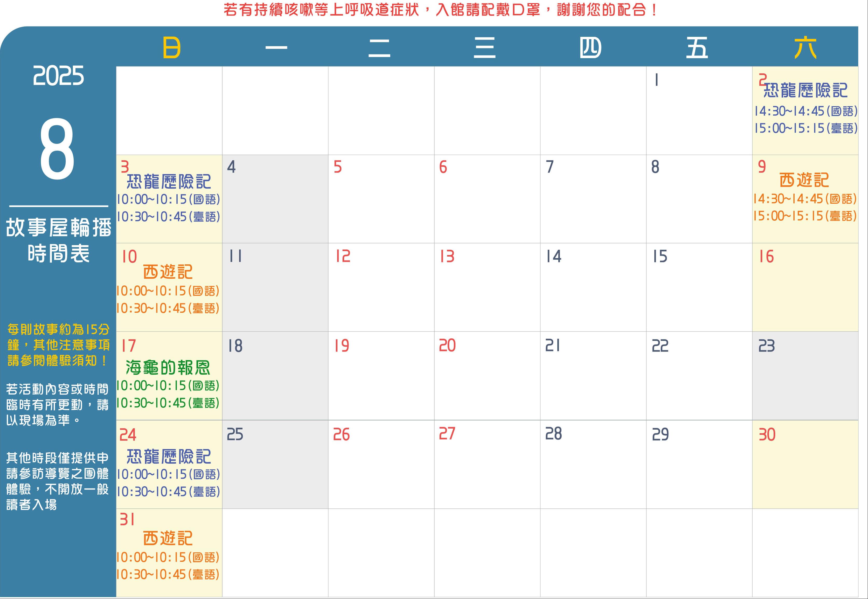Click the title 故事屋輪播 line

59,228
